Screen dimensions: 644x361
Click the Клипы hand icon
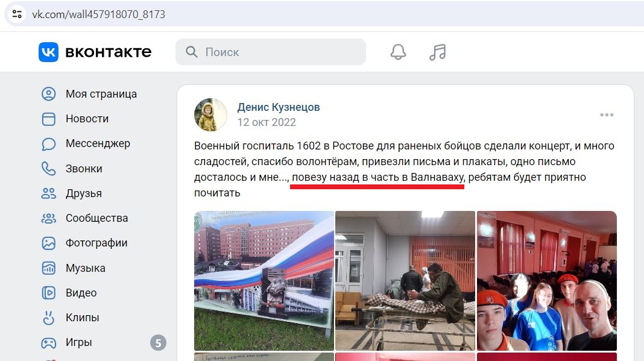[48, 318]
